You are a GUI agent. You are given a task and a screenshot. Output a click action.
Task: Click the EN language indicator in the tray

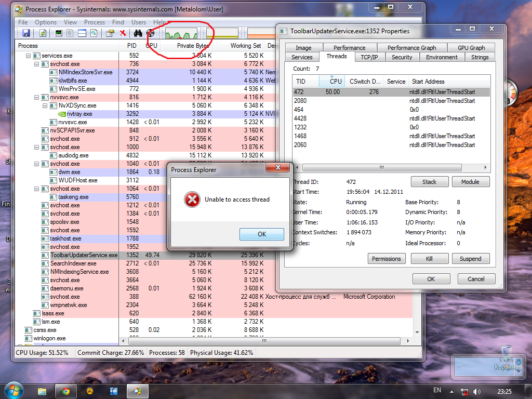[x=437, y=390]
